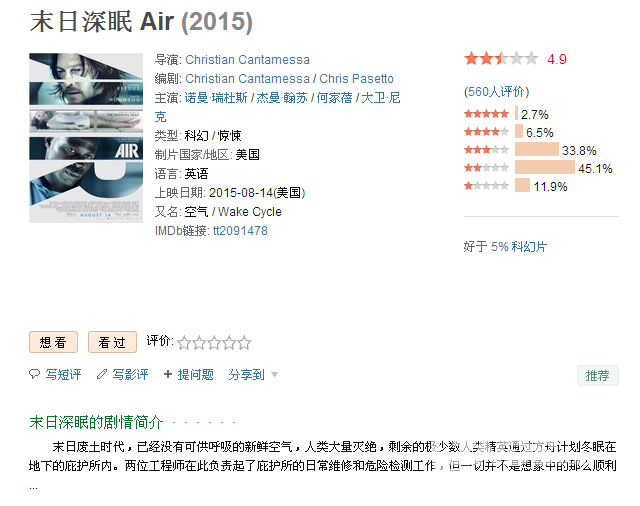This screenshot has height=506, width=640.
Task: Click the 5% 科幻片 comparison link
Action: 518,246
